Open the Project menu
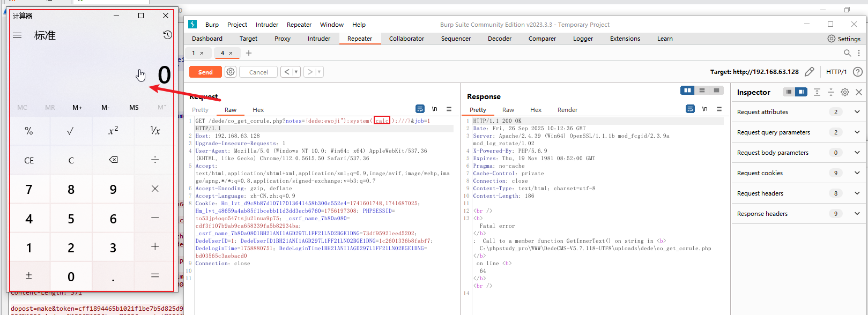This screenshot has height=315, width=868. pyautogui.click(x=237, y=25)
